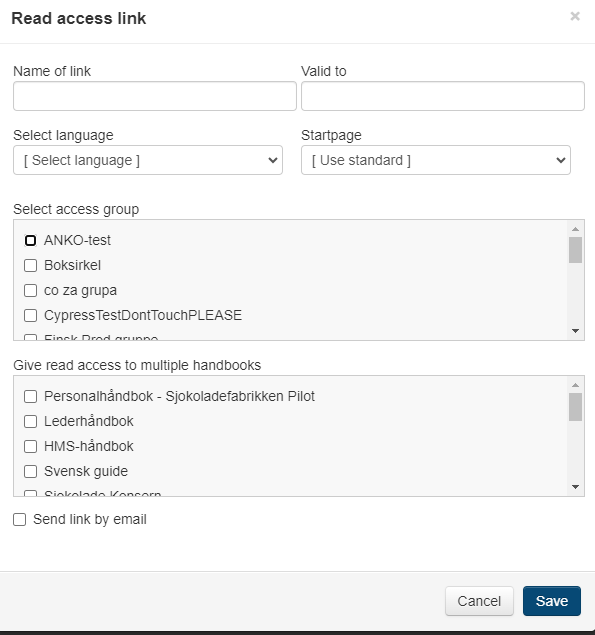Click the access group scrollbar thumb
Viewport: 595px width, 635px height.
(x=575, y=250)
